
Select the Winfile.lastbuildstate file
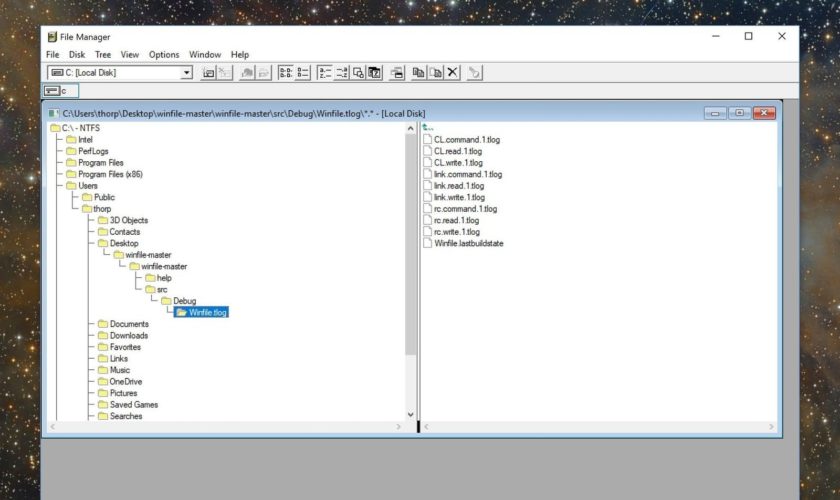coord(468,243)
